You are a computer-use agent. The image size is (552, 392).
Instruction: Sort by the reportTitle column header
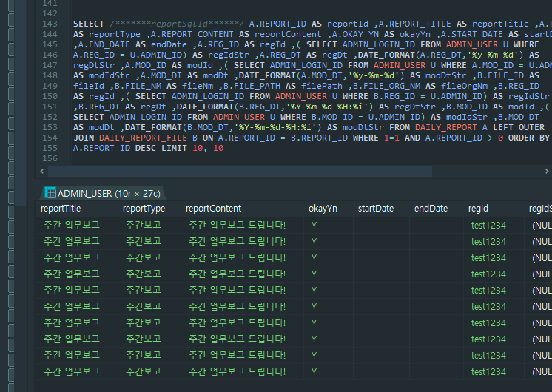coord(61,209)
